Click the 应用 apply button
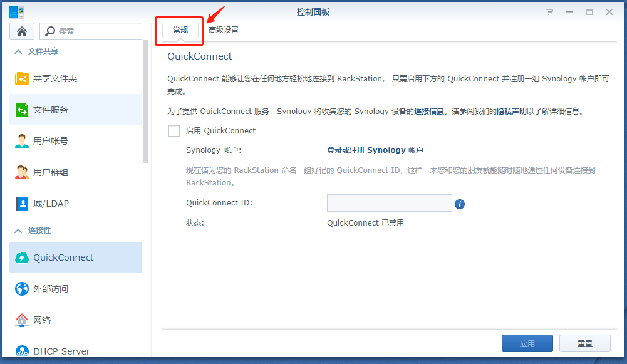This screenshot has width=627, height=364. click(x=527, y=343)
